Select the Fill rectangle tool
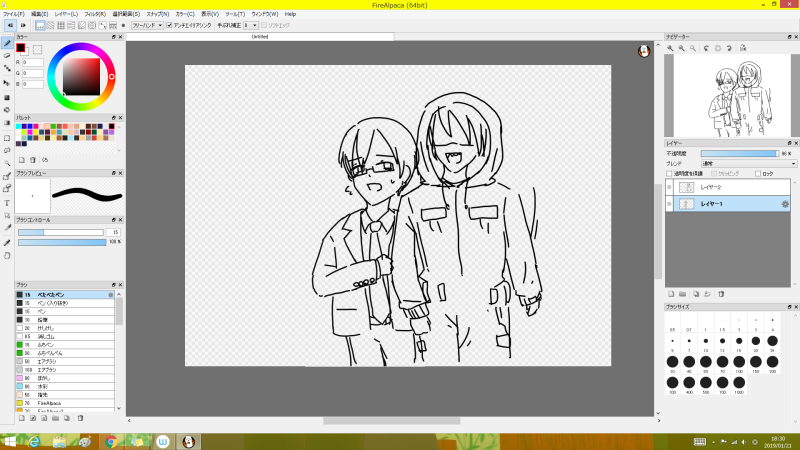The image size is (800, 450). pyautogui.click(x=7, y=97)
